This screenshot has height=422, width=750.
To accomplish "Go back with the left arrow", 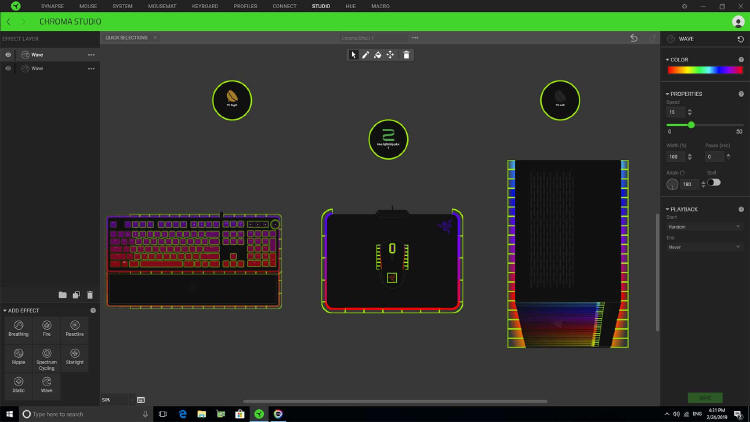I will pos(9,22).
